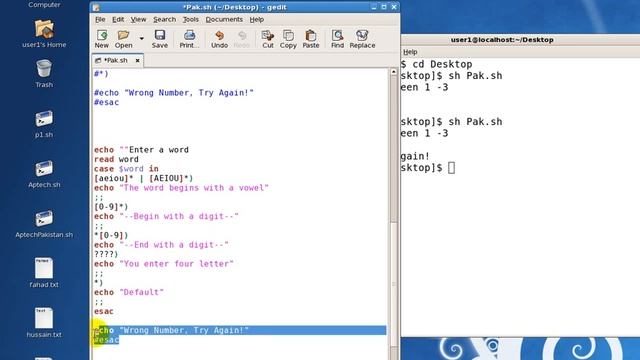Click the gedit window menu icon in title bar
The height and width of the screenshot is (360, 640).
click(x=96, y=7)
